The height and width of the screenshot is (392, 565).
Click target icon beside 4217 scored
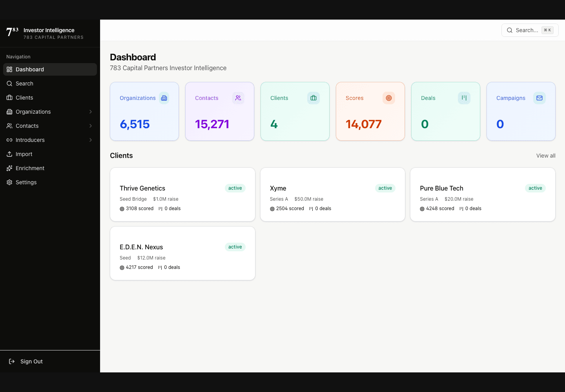click(122, 268)
